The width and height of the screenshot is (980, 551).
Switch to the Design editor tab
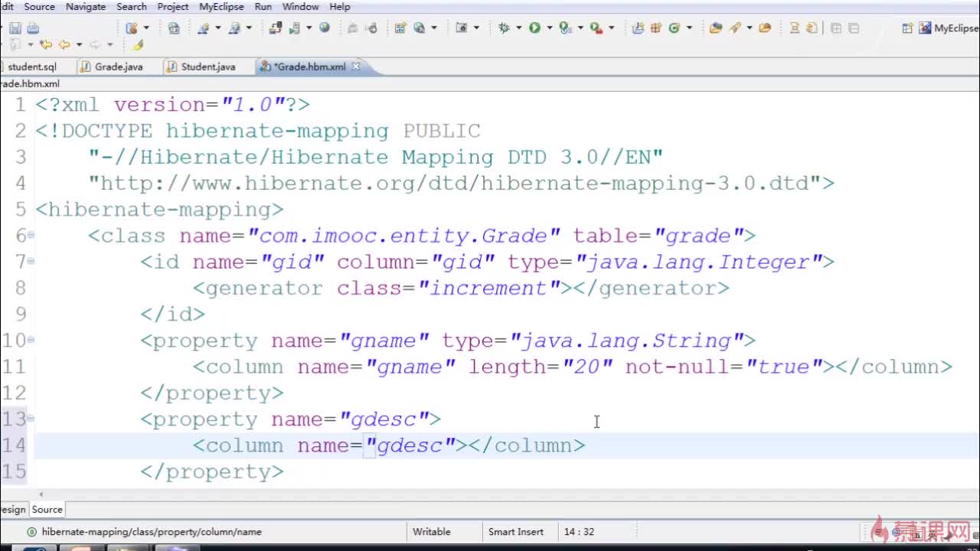coord(12,510)
